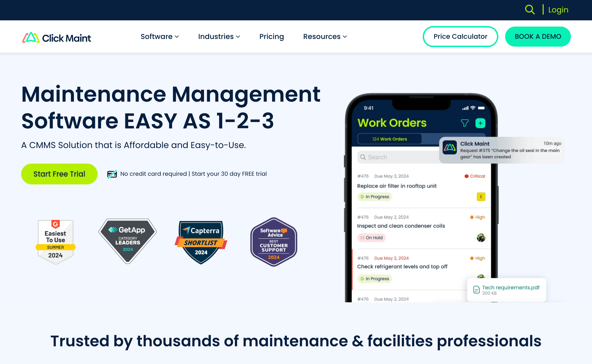Click the BOOK A DEMO button

tap(538, 36)
